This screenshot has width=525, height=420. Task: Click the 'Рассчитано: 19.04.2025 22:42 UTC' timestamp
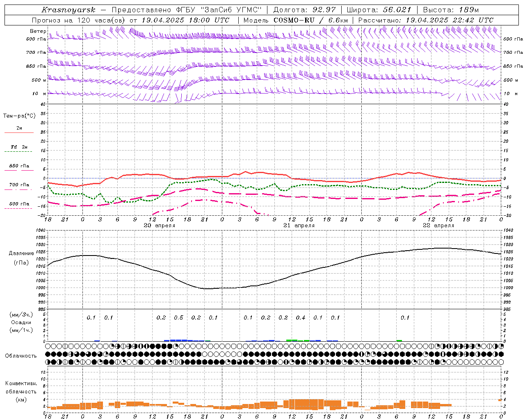coord(426,20)
